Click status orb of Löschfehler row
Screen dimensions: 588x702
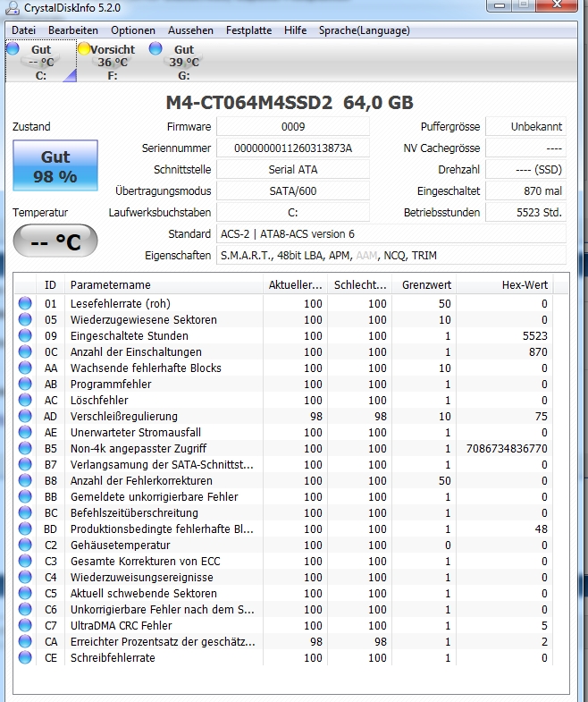(x=25, y=400)
